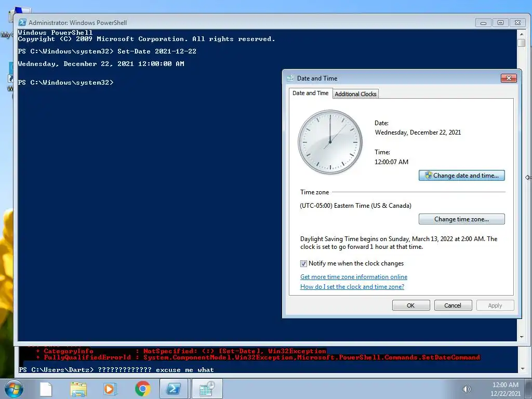
Task: Launch Google Chrome from the taskbar
Action: point(142,389)
